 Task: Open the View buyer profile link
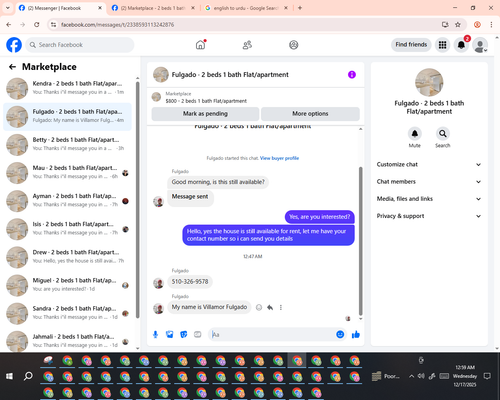[279, 158]
